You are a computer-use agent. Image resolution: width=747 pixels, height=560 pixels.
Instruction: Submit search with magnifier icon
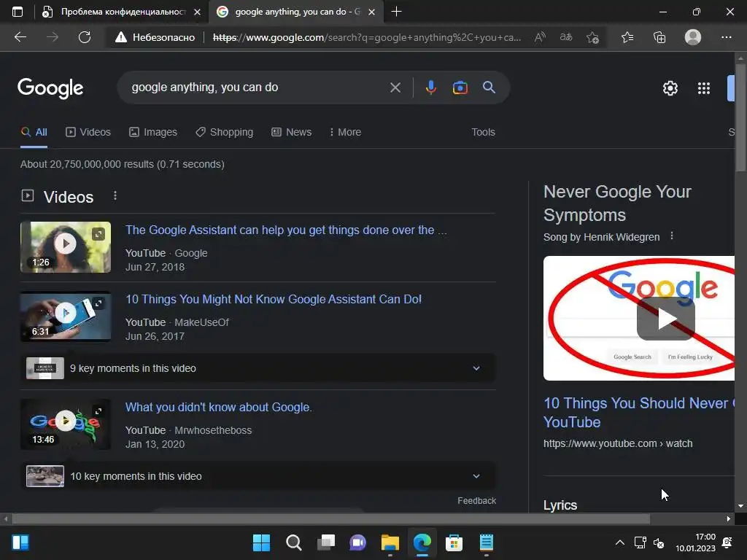coord(489,87)
